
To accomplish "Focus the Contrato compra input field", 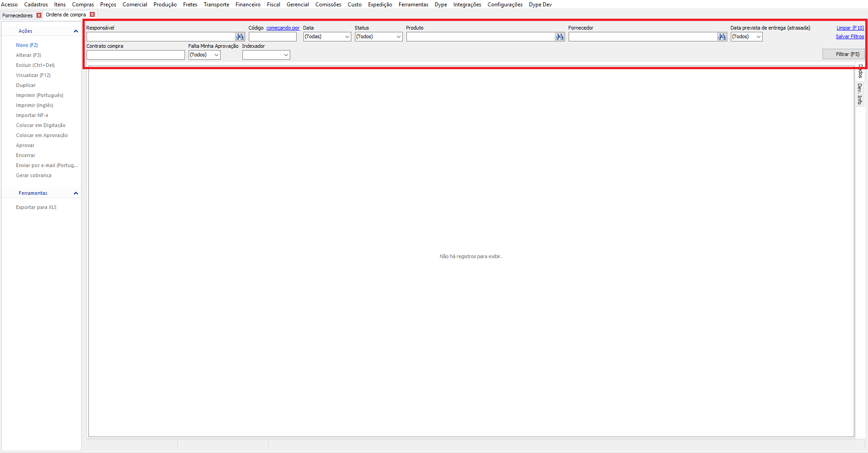I will tap(136, 55).
